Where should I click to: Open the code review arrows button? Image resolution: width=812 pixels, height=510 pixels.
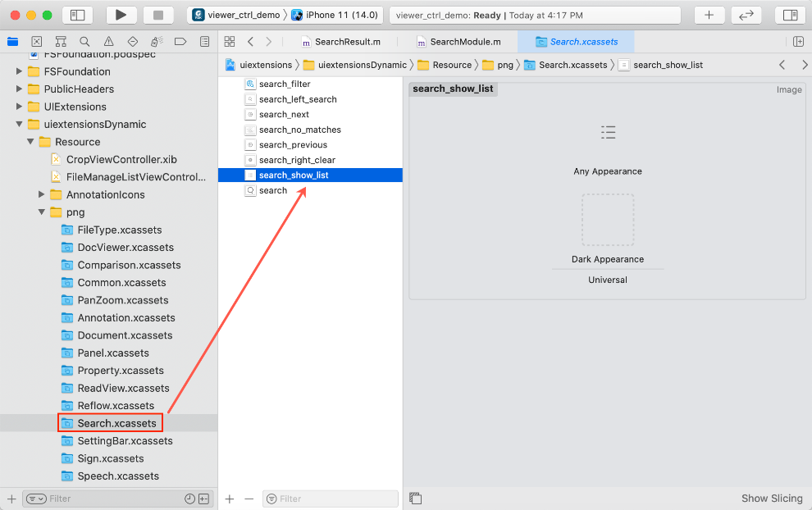[x=746, y=15]
